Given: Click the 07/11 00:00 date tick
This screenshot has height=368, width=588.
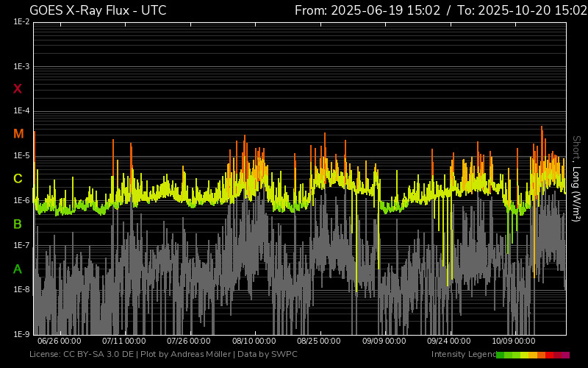Looking at the screenshot, I should (x=123, y=342).
